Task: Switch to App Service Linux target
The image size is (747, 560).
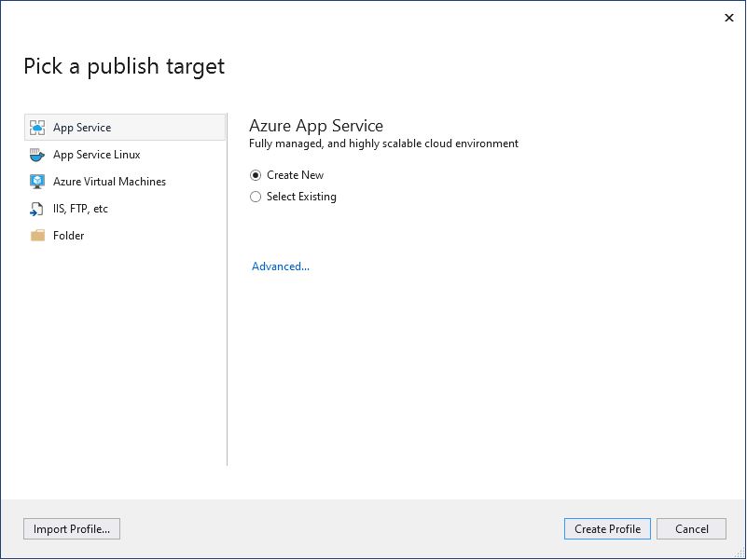Action: coord(97,155)
